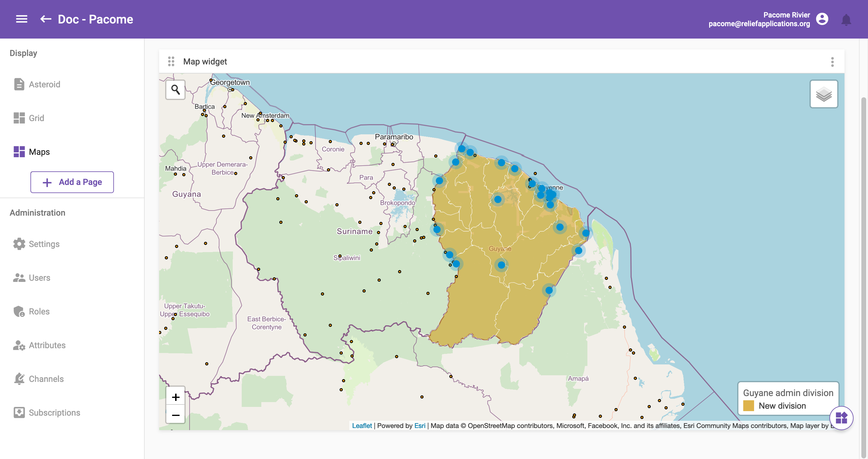
Task: Open the user account avatar menu
Action: (822, 19)
